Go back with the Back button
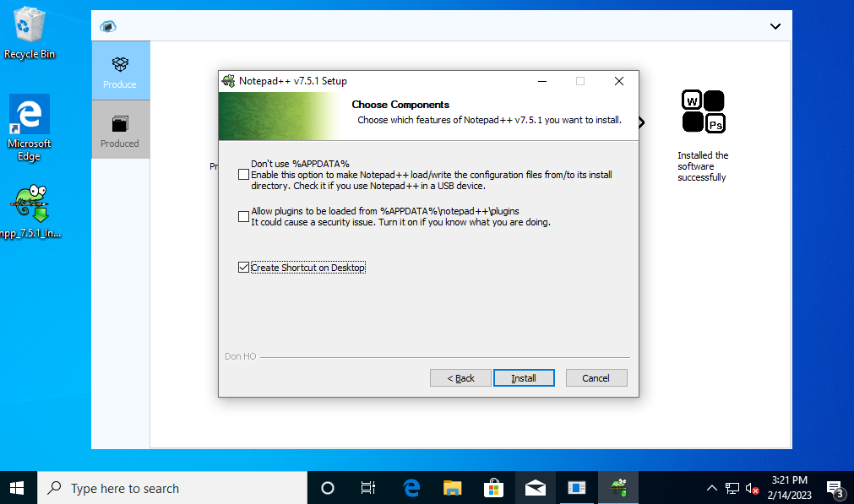Image resolution: width=854 pixels, height=504 pixels. [460, 377]
